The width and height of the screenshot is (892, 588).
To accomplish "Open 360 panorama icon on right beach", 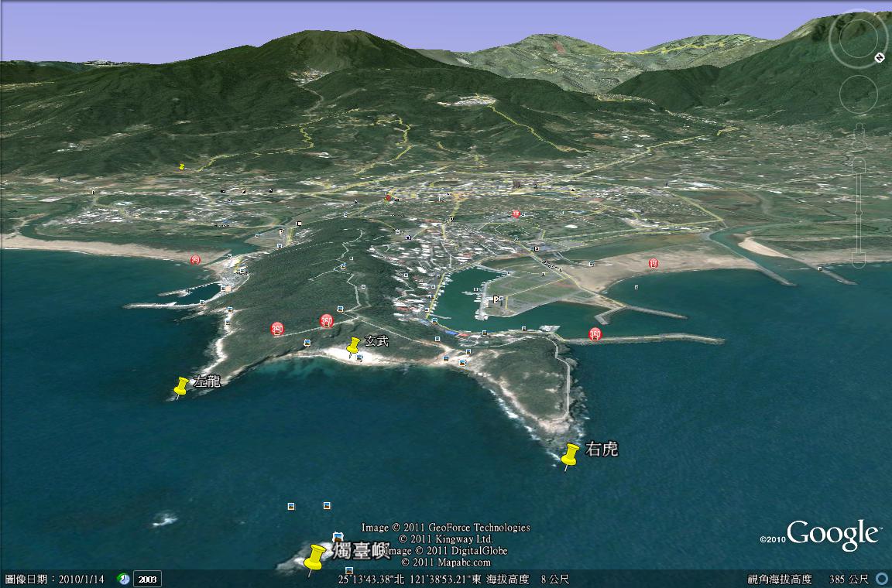I will [x=654, y=264].
